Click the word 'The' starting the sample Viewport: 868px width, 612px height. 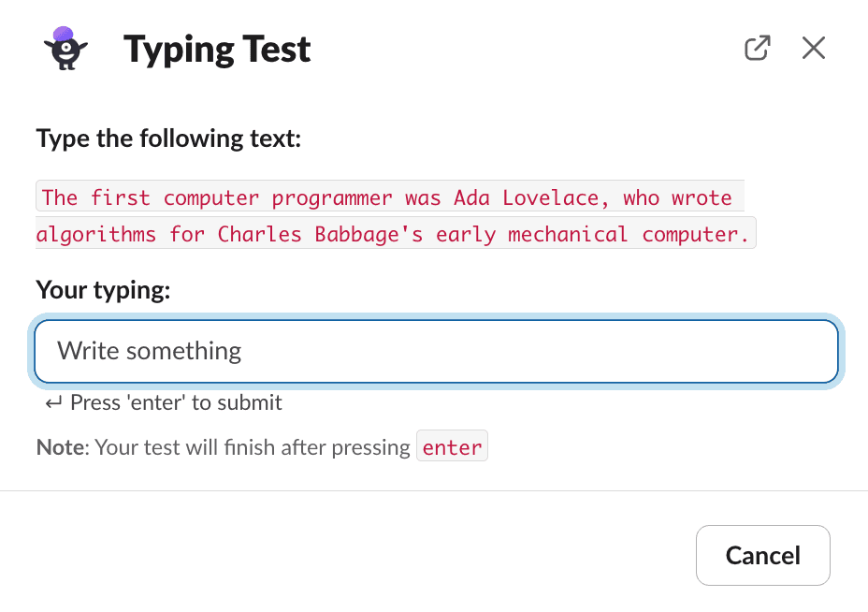pos(60,197)
